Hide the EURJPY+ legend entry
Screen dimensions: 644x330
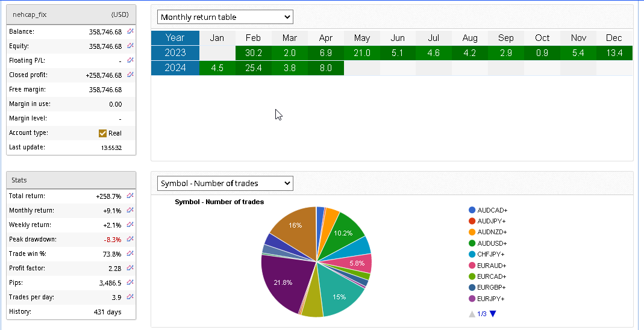point(490,299)
